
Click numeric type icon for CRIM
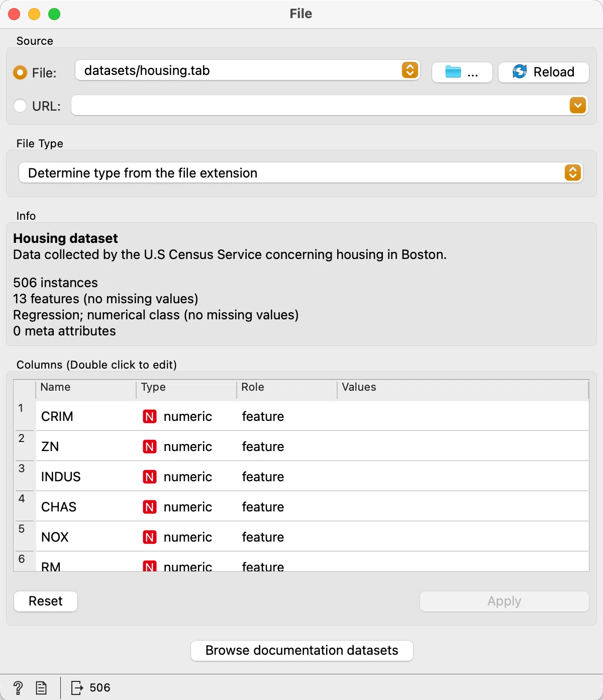click(x=150, y=416)
